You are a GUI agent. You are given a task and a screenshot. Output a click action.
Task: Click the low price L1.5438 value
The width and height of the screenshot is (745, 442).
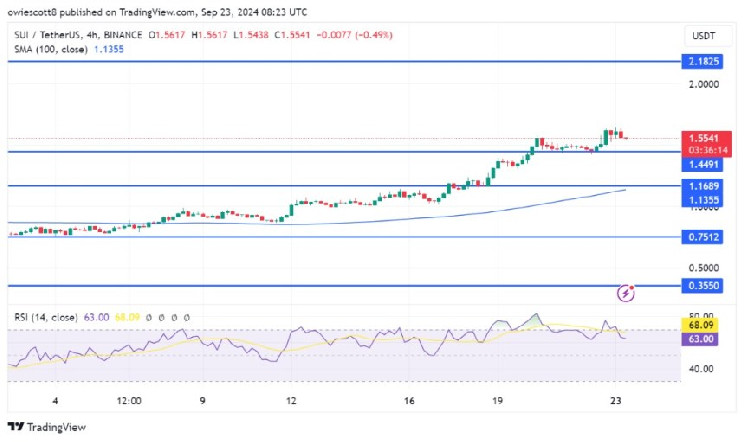[x=251, y=35]
